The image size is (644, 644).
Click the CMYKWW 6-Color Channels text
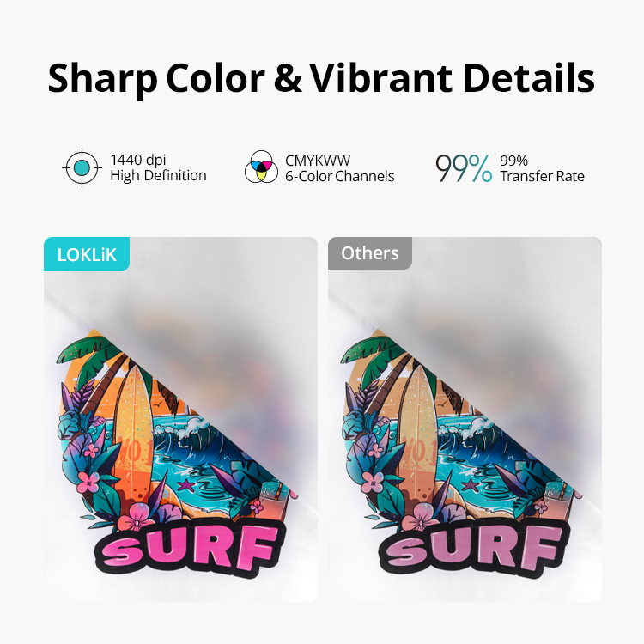point(340,168)
